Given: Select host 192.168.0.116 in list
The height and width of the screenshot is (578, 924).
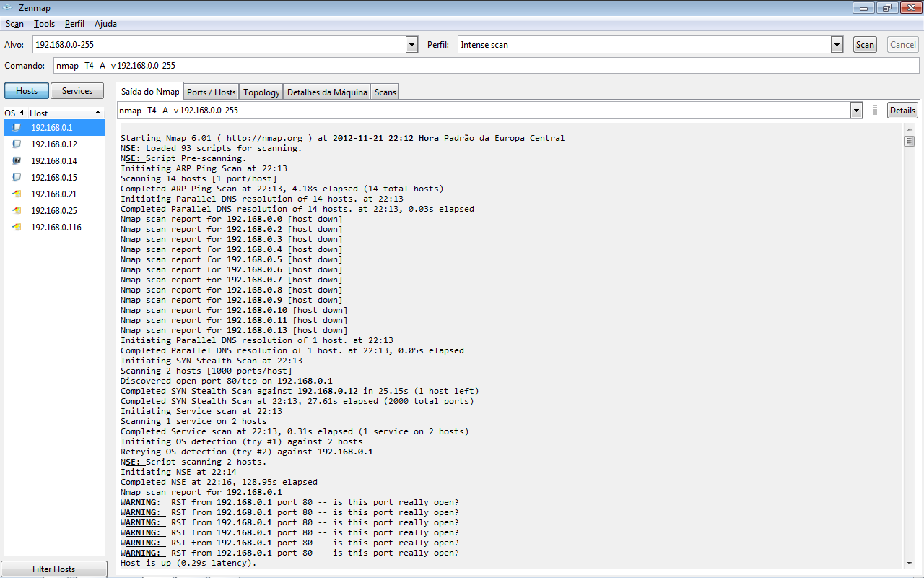Looking at the screenshot, I should pyautogui.click(x=54, y=228).
